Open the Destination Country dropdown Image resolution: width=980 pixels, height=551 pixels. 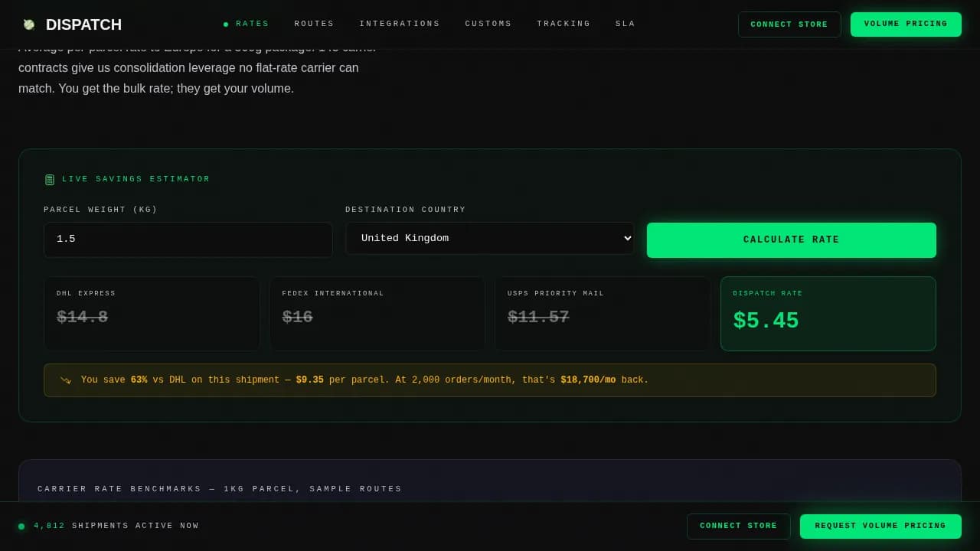pos(490,238)
